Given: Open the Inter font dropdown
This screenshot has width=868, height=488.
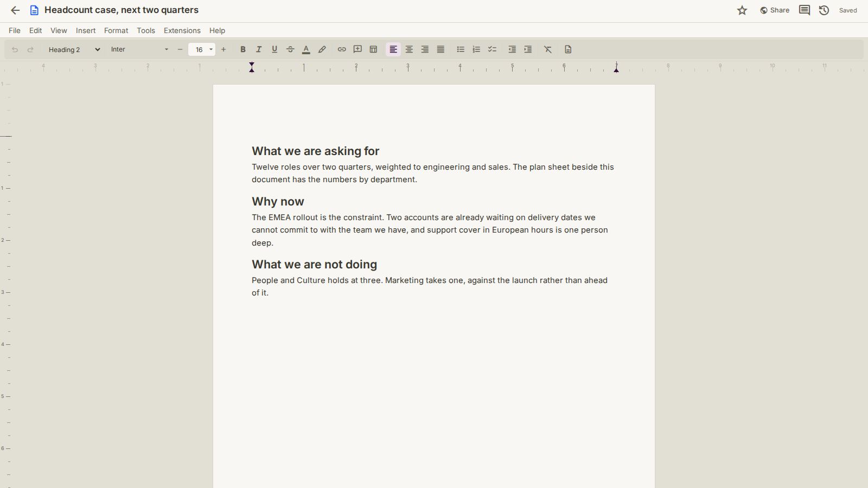Looking at the screenshot, I should pos(139,49).
